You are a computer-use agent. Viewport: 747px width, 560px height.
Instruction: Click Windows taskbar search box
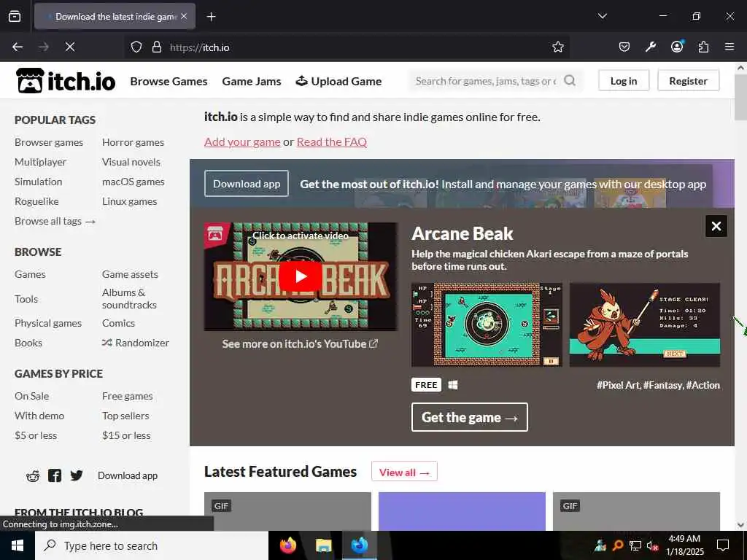click(152, 545)
